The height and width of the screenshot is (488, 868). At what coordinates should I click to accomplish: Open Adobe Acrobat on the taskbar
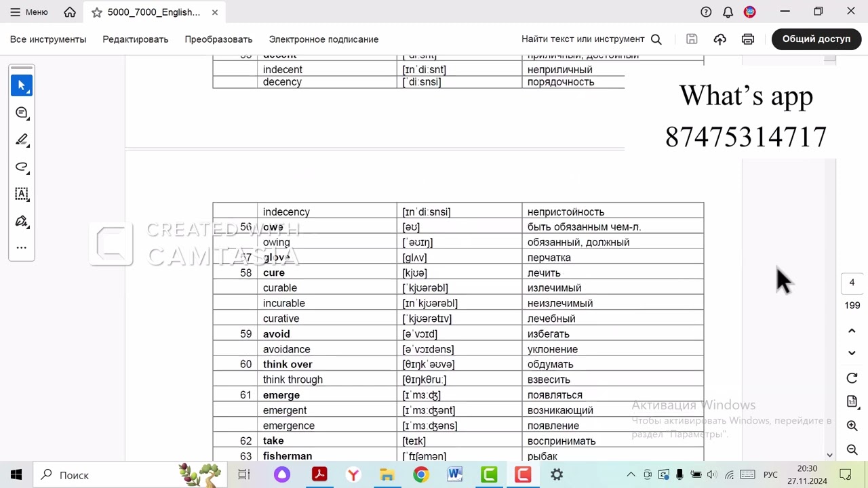[319, 475]
